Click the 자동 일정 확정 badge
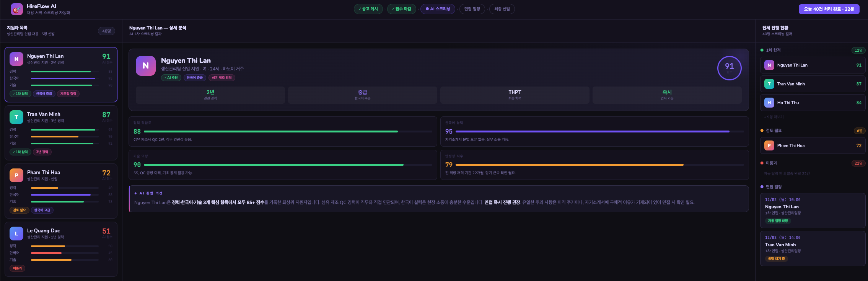The image size is (868, 281). (778, 221)
